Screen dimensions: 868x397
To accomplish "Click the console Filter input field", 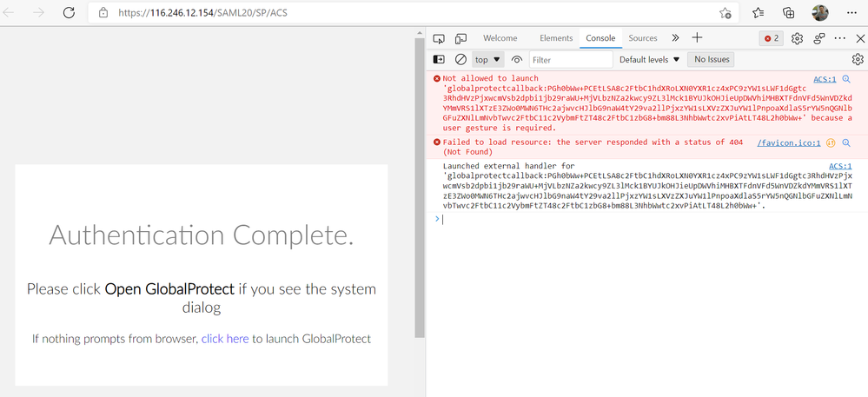I will coord(571,59).
